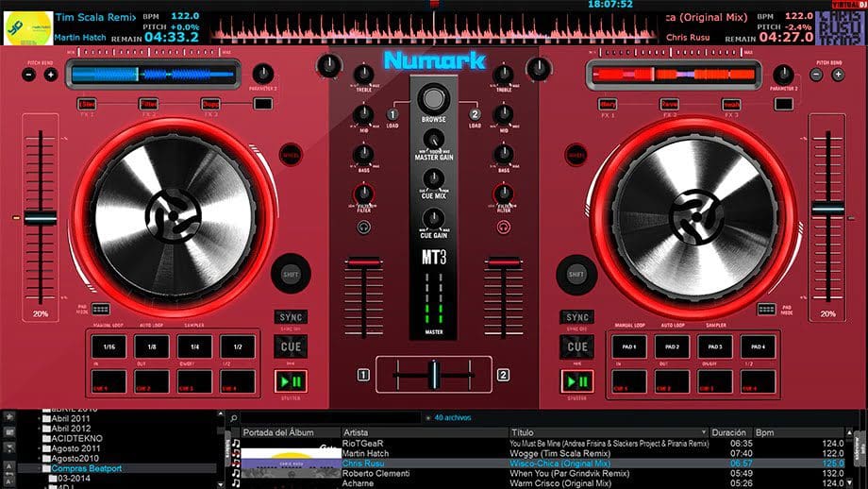
Task: Click the left jog wheel platter
Action: (174, 216)
